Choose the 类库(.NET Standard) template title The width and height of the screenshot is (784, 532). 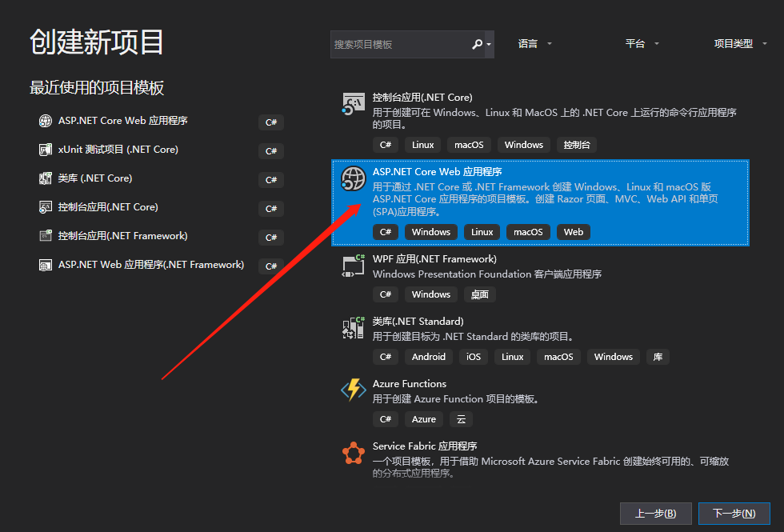[x=418, y=322]
